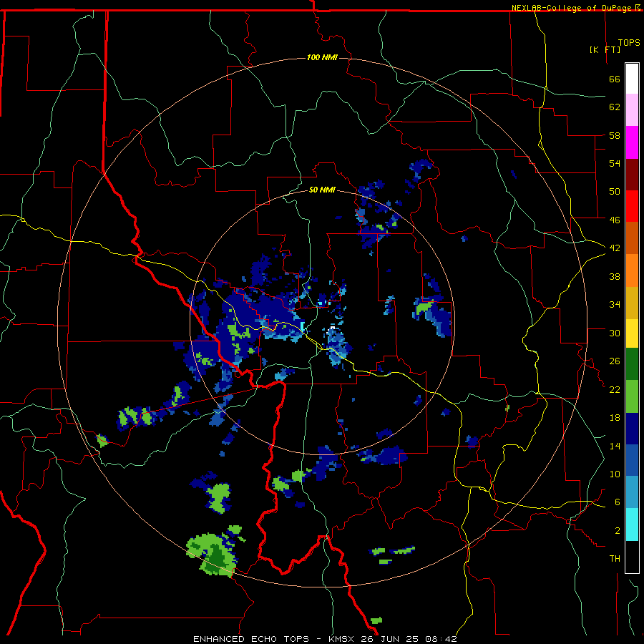644x644 pixels.
Task: Click the '100 NMI' range ring label
Action: [322, 57]
